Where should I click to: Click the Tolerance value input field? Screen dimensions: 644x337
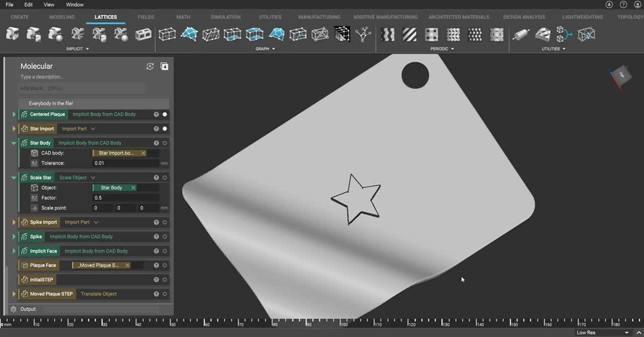(x=126, y=163)
